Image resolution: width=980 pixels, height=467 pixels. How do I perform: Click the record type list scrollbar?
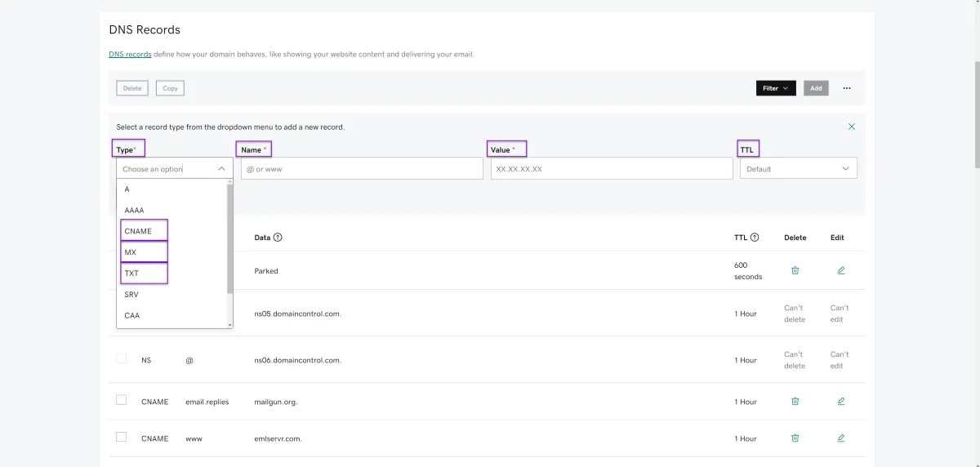(230, 238)
